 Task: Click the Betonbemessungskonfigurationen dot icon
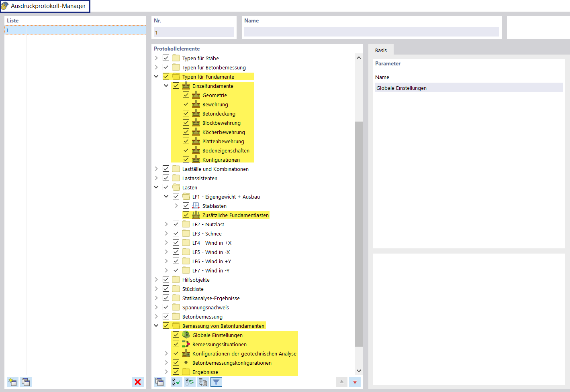pyautogui.click(x=186, y=362)
